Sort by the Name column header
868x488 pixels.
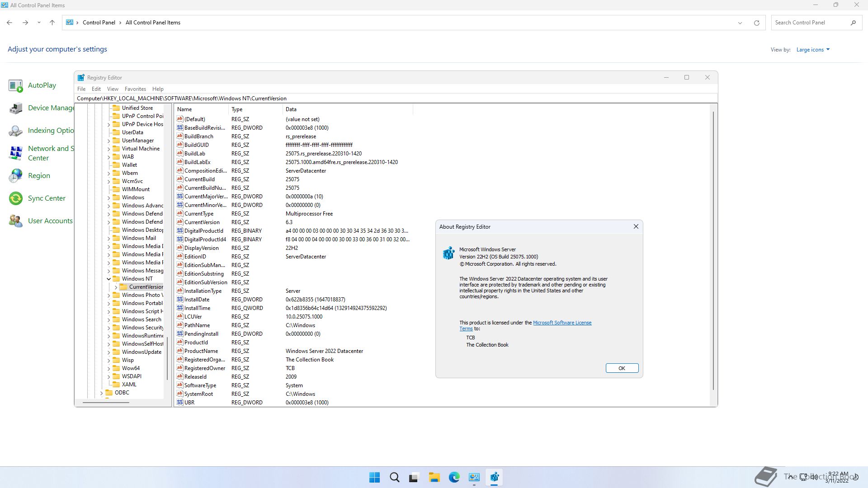[201, 109]
